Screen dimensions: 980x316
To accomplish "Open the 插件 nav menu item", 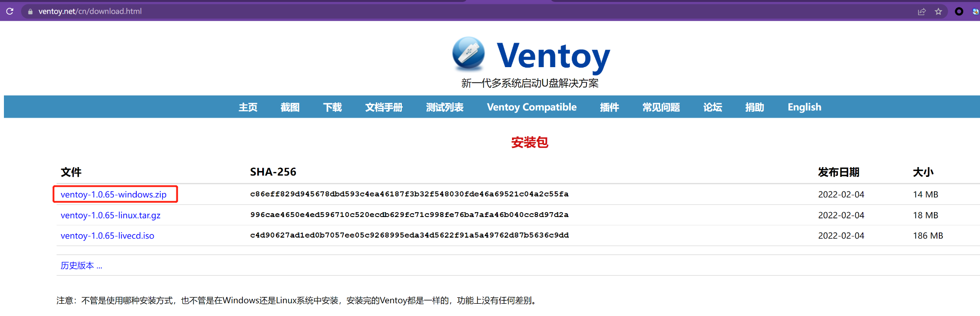I will click(610, 107).
